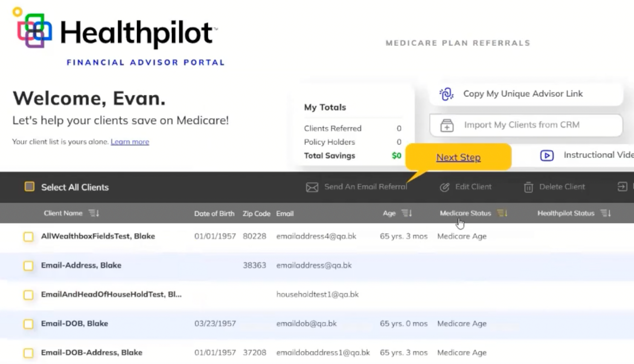Click age 65 yrs. 0 mos
Screen dimensions: 634x364
tap(404, 323)
